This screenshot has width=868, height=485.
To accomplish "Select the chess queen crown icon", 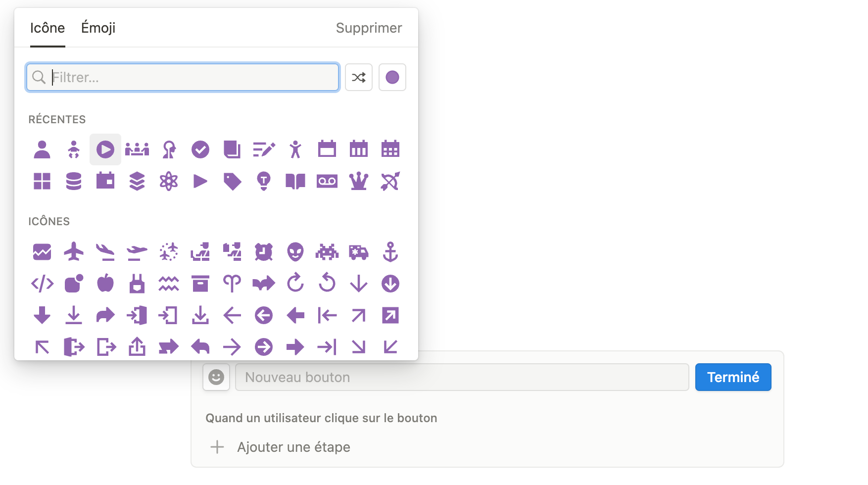I will [359, 181].
